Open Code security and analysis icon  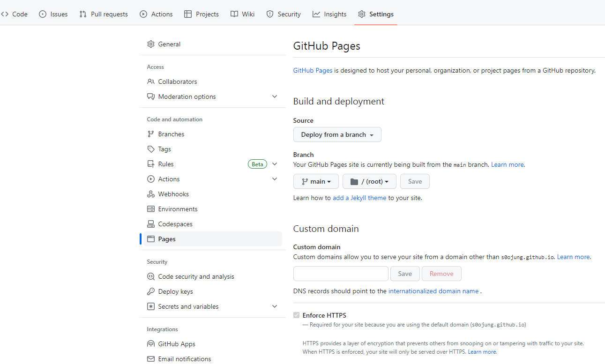click(151, 276)
